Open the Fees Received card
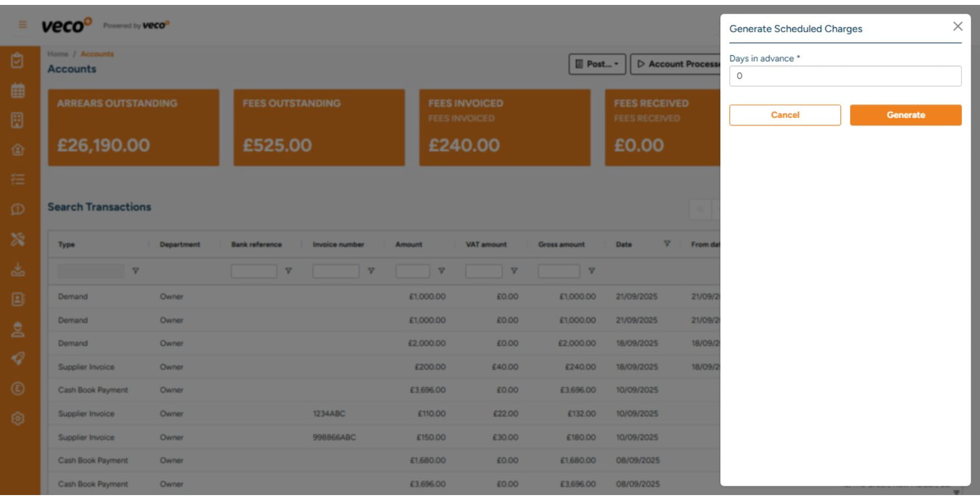The image size is (980, 500). point(663,127)
